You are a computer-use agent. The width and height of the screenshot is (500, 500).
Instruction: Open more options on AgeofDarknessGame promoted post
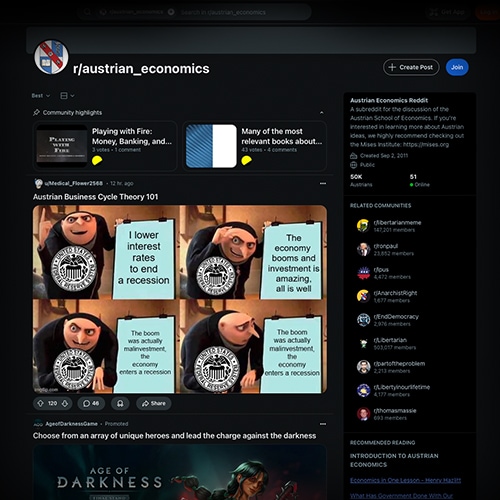point(323,424)
